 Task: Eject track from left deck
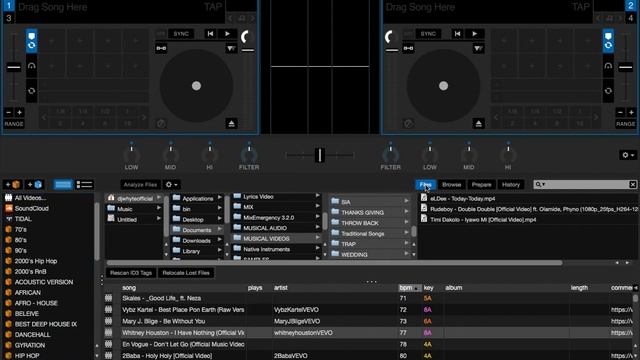231,123
